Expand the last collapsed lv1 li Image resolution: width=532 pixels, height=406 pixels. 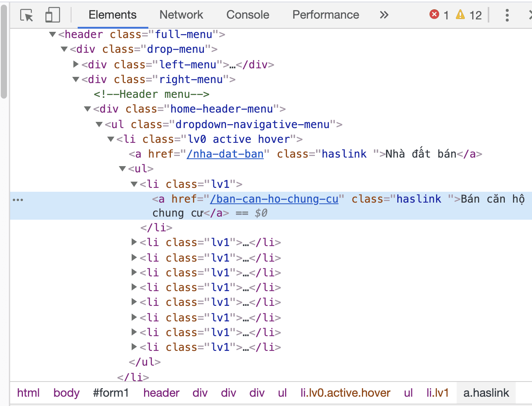click(134, 347)
